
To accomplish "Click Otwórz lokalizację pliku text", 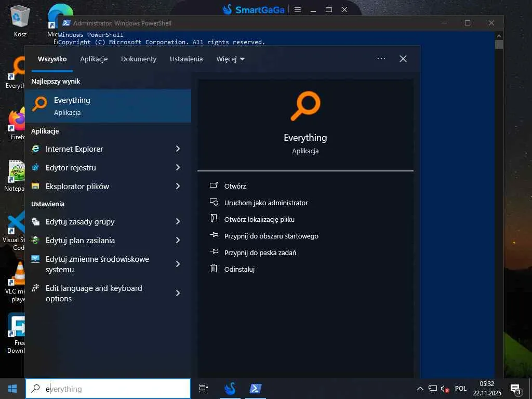I will [x=259, y=220].
